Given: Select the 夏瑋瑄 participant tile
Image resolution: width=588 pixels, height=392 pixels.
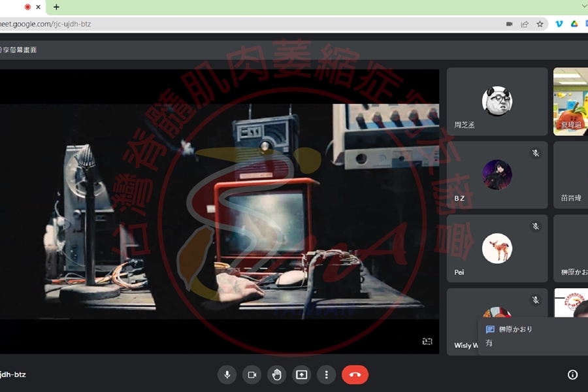Looking at the screenshot, I should click(x=571, y=102).
